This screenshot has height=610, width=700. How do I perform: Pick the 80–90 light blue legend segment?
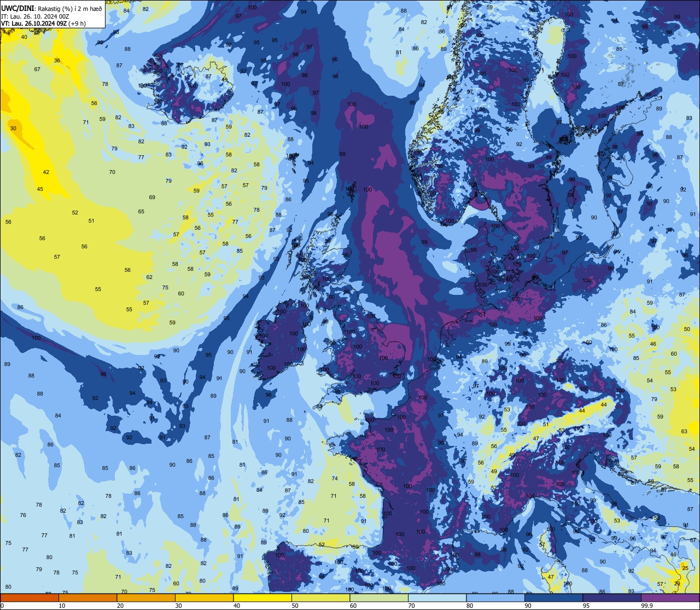[495, 598]
